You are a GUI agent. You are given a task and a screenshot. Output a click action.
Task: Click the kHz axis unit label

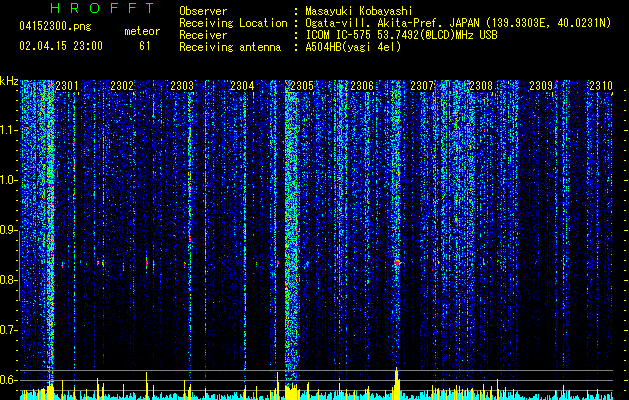pyautogui.click(x=9, y=81)
